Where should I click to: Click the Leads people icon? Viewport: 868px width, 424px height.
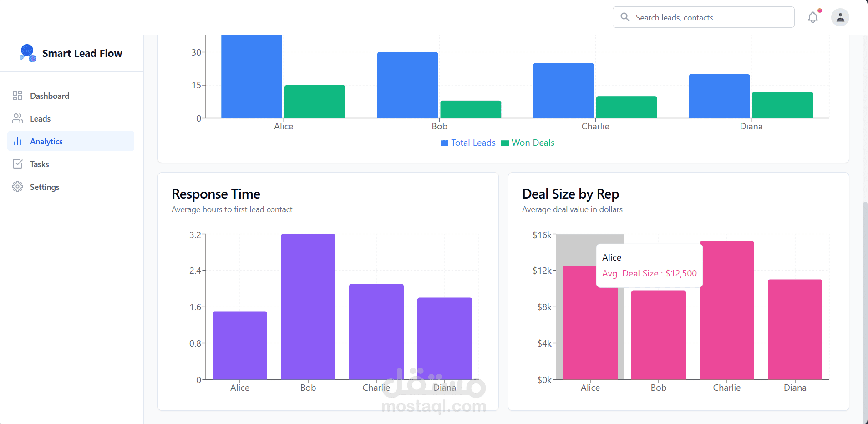(x=17, y=118)
